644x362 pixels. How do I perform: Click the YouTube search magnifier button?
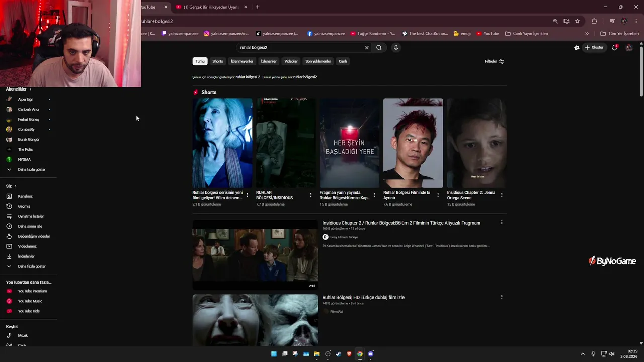coord(379,48)
